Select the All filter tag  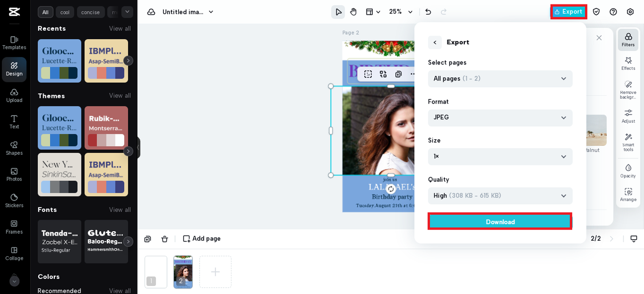[x=45, y=12]
